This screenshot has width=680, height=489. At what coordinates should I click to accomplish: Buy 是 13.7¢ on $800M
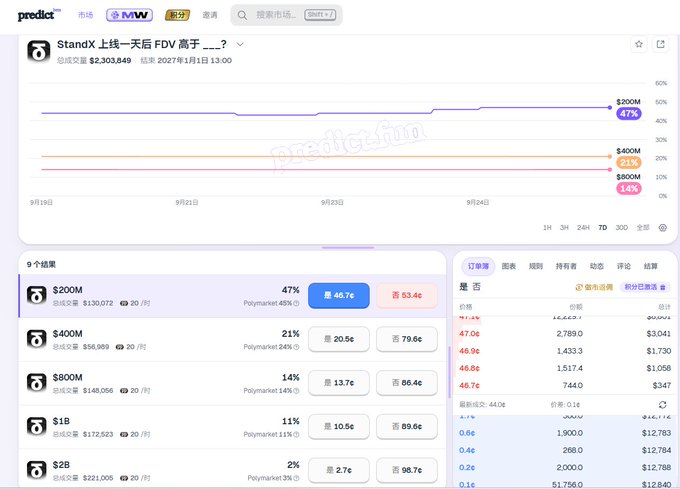point(339,383)
